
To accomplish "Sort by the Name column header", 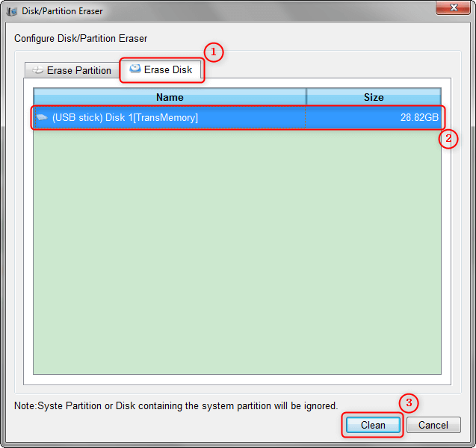I will (170, 97).
